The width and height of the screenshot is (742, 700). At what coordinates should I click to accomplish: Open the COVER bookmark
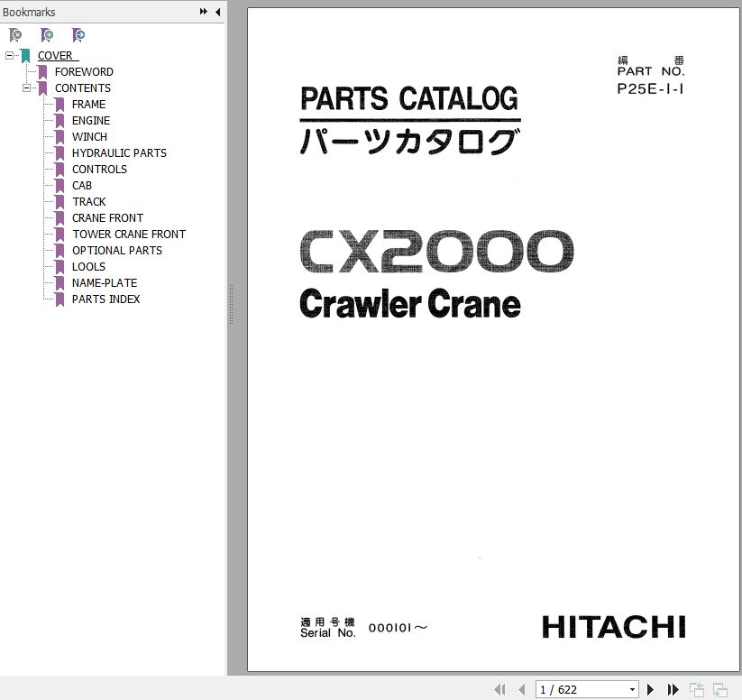(55, 55)
